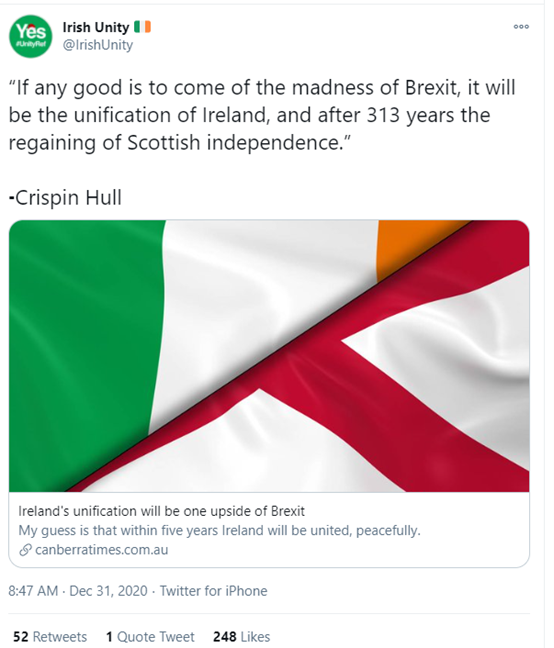Open the @IrishUnity handle profile link
Viewport: 554px width, 648px height.
(x=97, y=45)
